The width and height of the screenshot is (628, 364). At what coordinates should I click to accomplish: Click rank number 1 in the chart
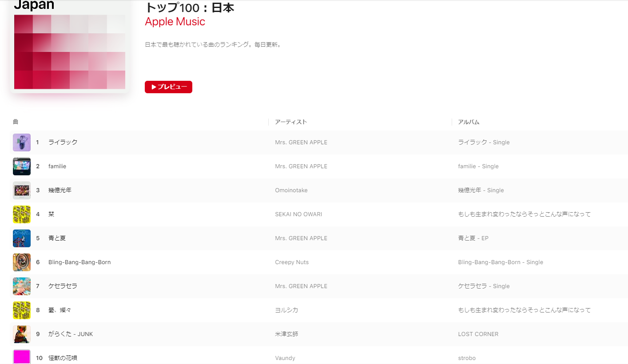38,142
